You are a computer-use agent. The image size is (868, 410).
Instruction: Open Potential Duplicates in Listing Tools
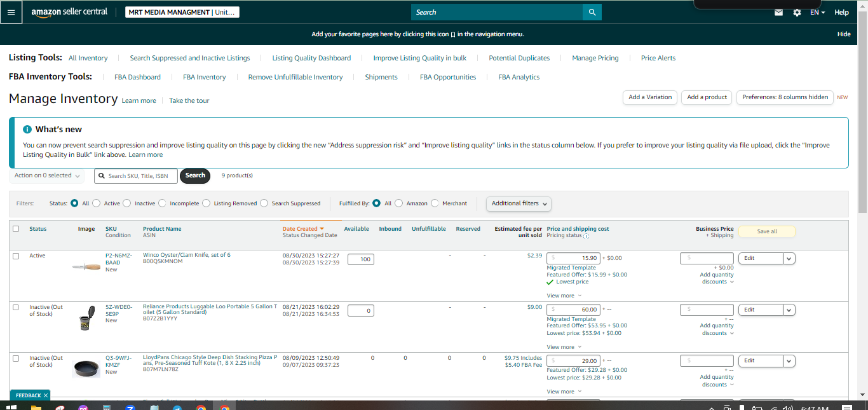519,58
